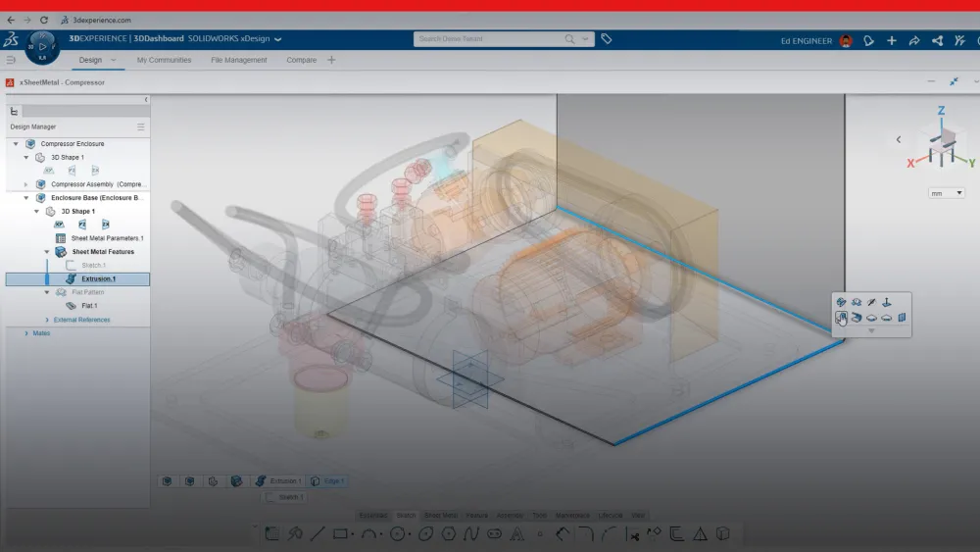Open the Compare tab
The width and height of the screenshot is (980, 552).
301,60
